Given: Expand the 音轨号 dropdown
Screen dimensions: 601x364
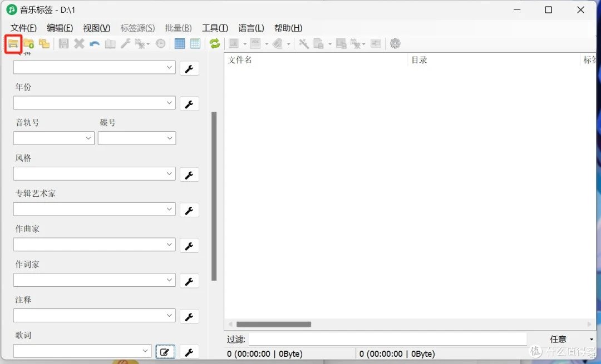Looking at the screenshot, I should tap(88, 138).
